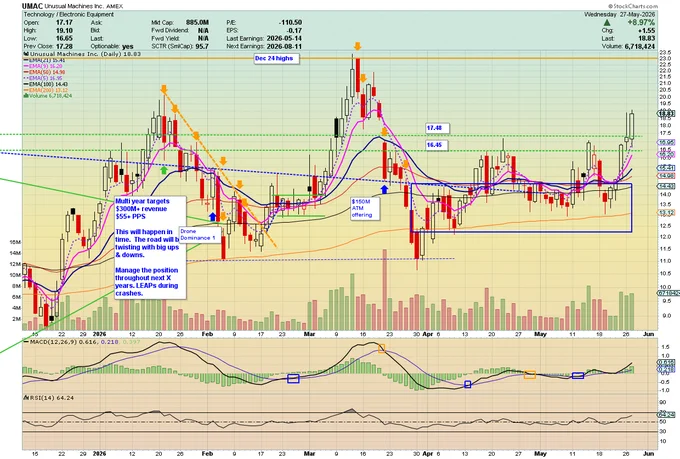
Task: Click the Mkt Cap value 885.0M
Action: point(197,23)
